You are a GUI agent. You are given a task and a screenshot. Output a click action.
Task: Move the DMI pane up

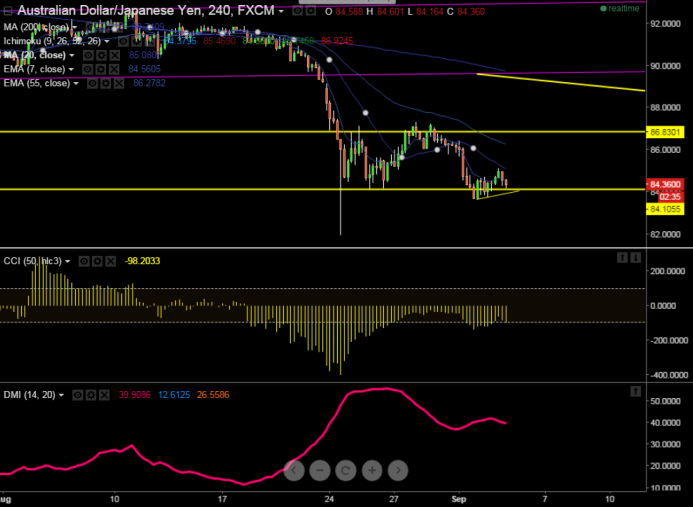pos(636,391)
